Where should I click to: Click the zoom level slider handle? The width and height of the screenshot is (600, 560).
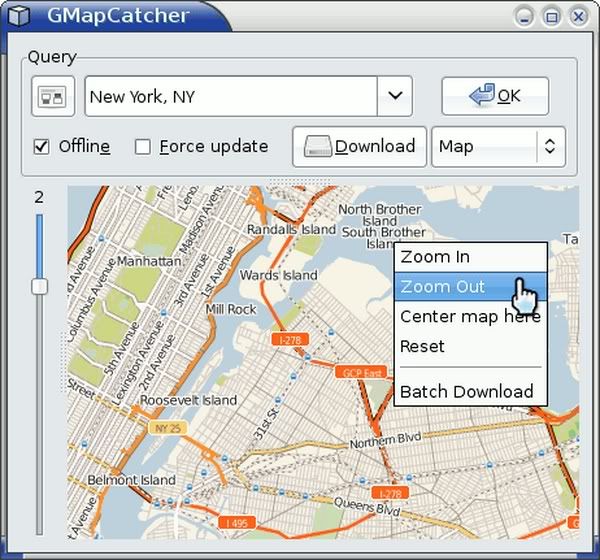[39, 286]
